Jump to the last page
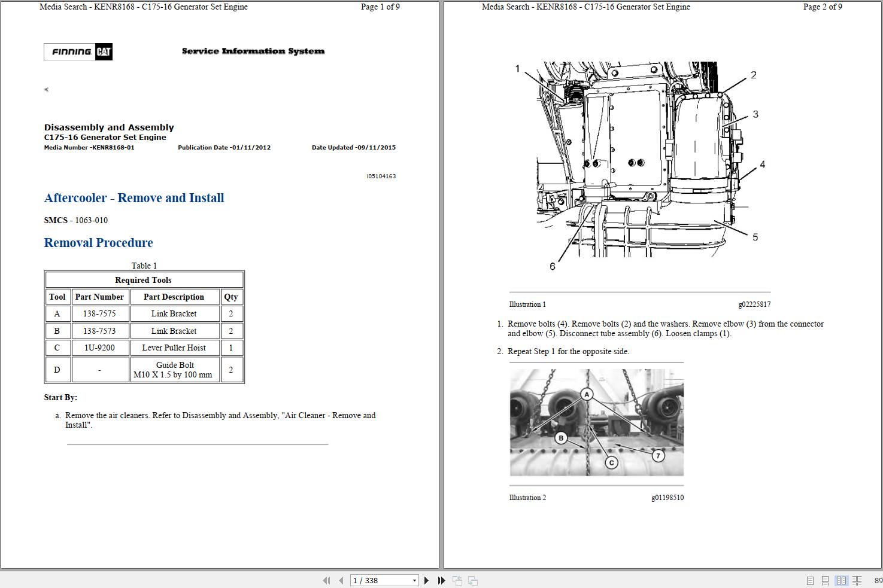Viewport: 883px width, 588px height. coord(442,580)
